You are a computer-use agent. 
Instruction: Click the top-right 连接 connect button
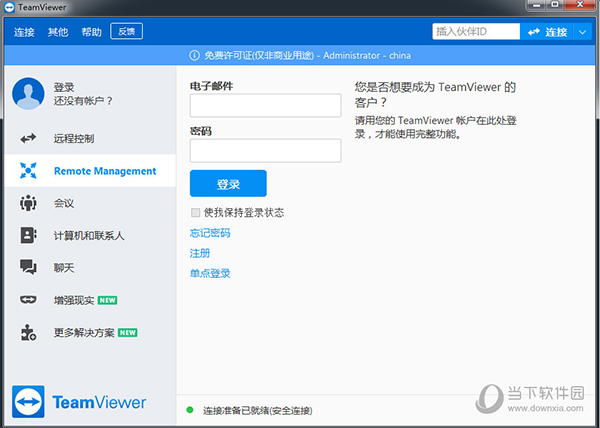(x=547, y=32)
